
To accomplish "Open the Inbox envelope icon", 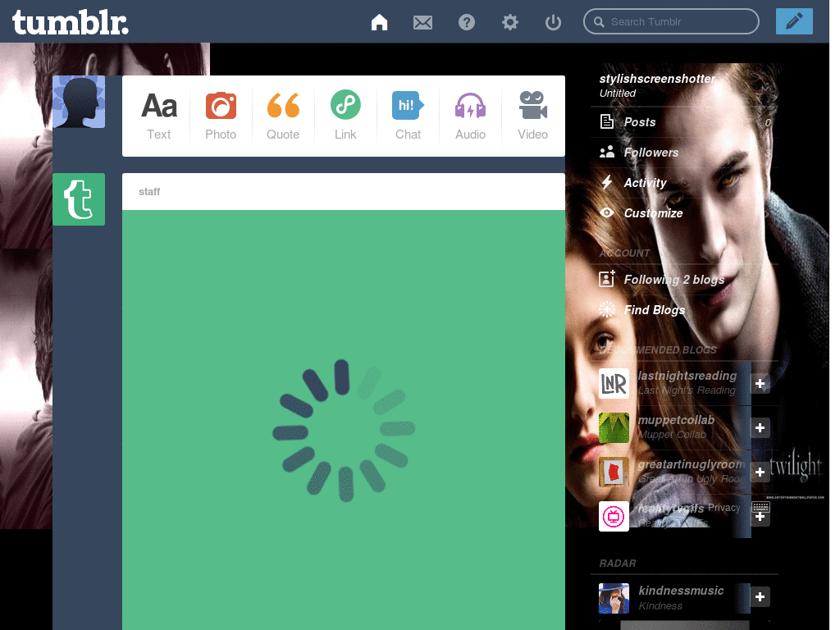I will pos(422,22).
